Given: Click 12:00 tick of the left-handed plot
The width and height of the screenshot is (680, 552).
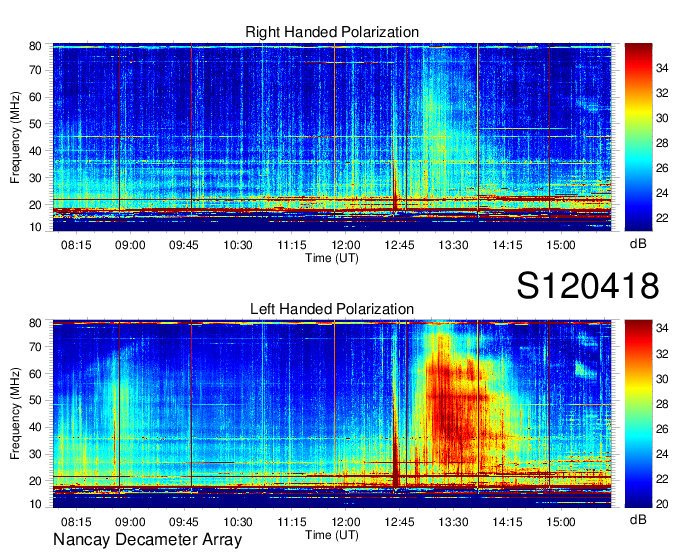Looking at the screenshot, I should pyautogui.click(x=346, y=521).
